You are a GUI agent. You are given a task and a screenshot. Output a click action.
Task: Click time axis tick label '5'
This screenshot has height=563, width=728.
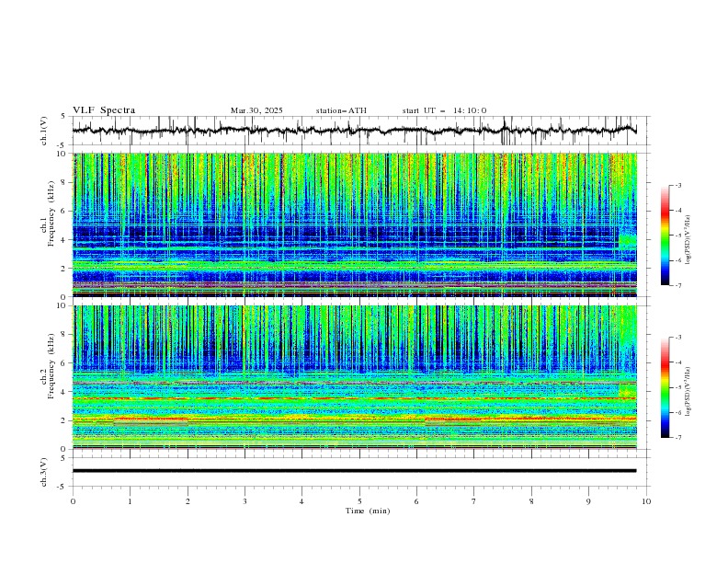[359, 501]
